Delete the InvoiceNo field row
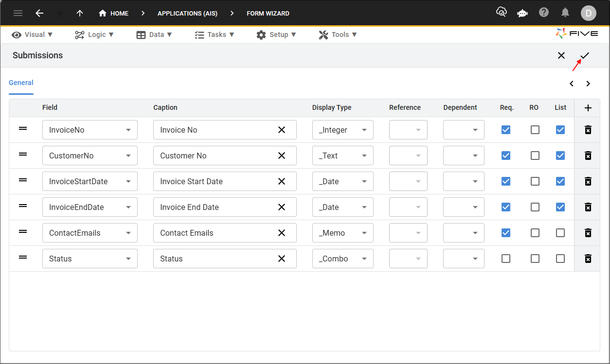Screen dimensions: 610x364 (588, 130)
